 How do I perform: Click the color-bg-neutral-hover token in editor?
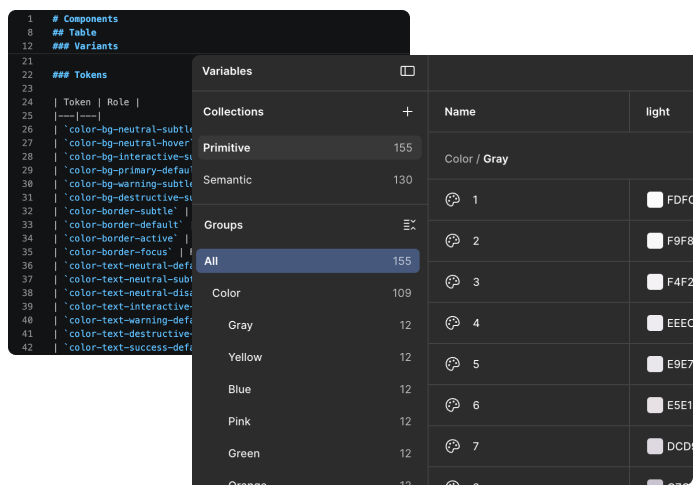coord(128,143)
